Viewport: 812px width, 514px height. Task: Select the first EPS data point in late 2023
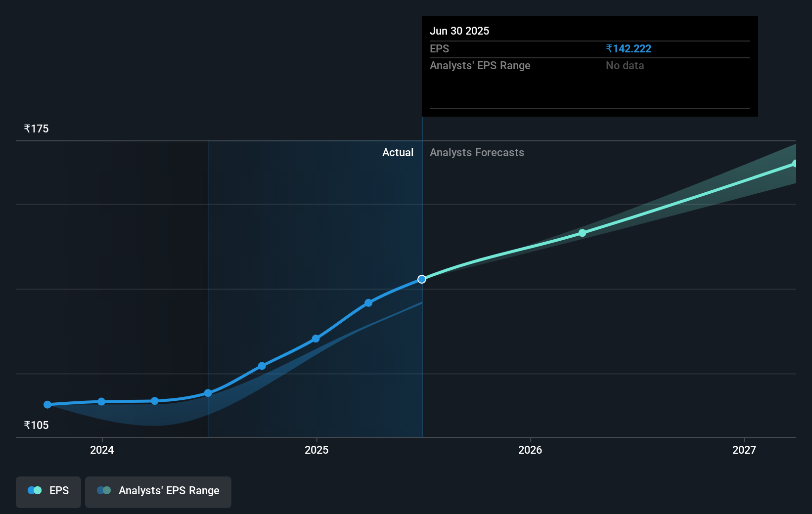coord(47,404)
